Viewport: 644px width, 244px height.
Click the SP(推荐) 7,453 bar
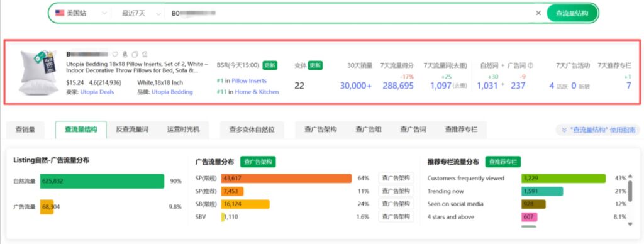click(233, 191)
